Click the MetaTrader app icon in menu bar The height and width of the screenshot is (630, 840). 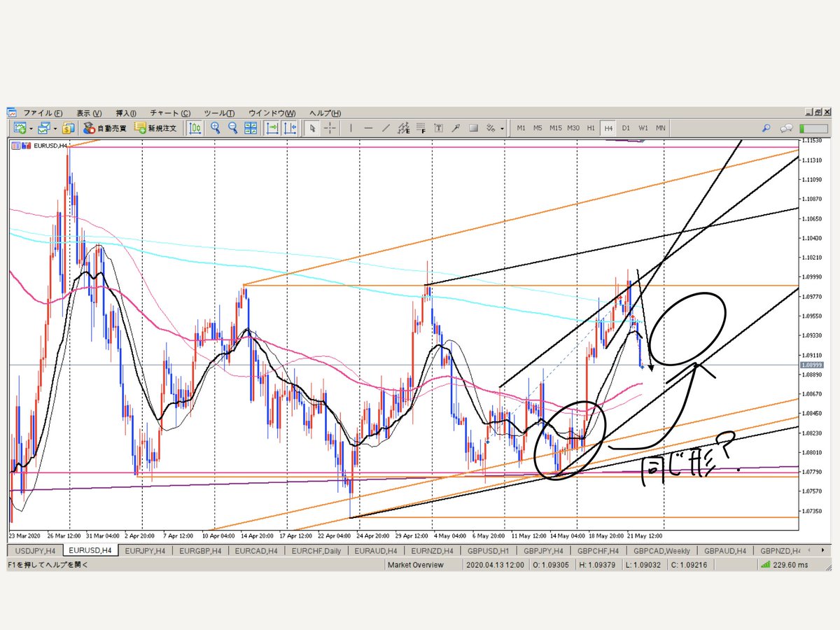pos(12,113)
